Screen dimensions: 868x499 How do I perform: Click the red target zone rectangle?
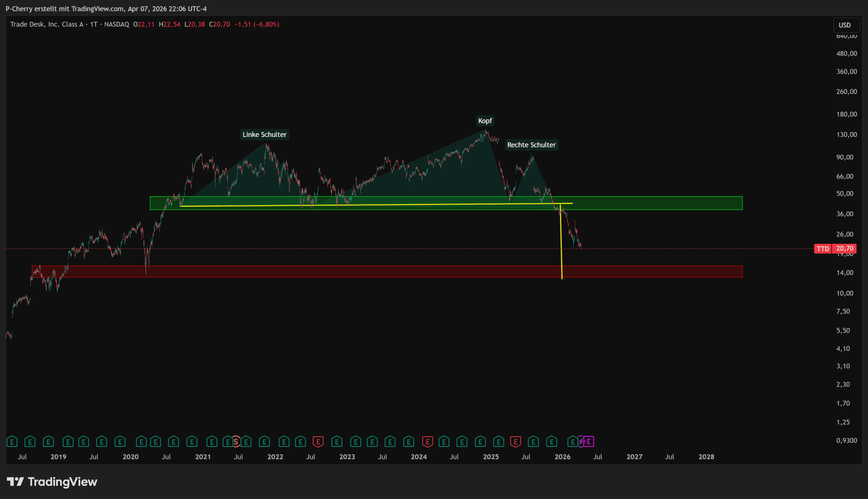tap(651, 272)
